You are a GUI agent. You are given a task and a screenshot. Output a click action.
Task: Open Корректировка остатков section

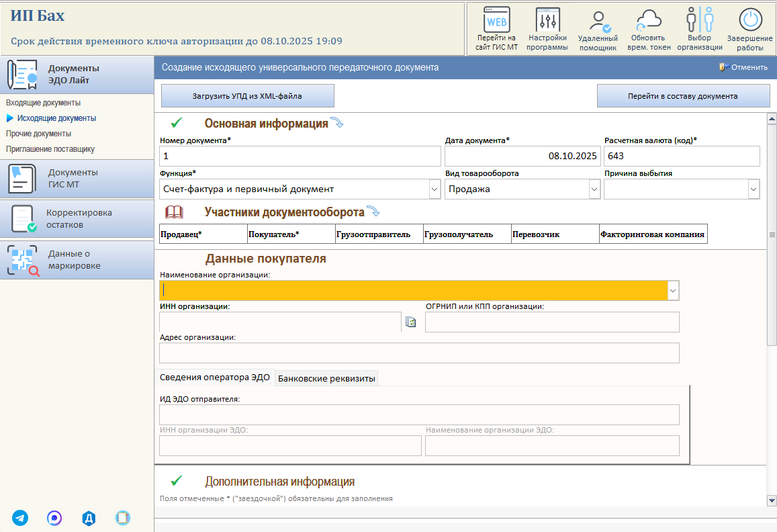(77, 219)
